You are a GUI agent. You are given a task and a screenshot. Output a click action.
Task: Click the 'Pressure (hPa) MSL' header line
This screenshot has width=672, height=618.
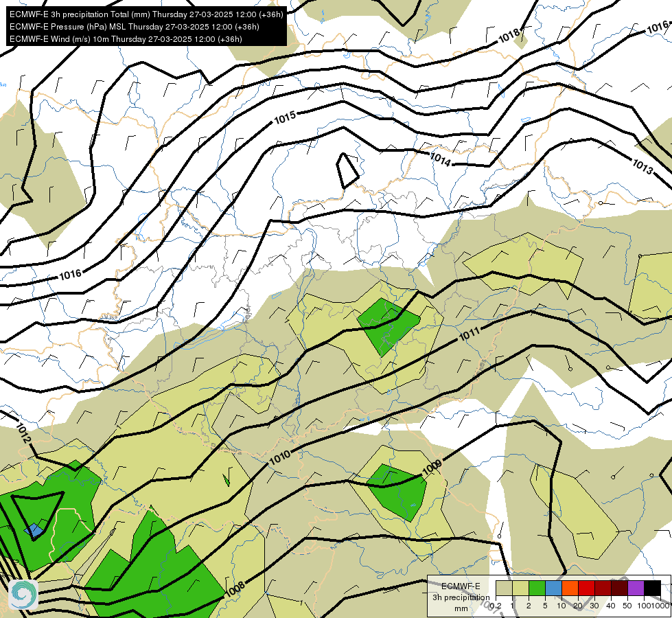click(x=134, y=27)
